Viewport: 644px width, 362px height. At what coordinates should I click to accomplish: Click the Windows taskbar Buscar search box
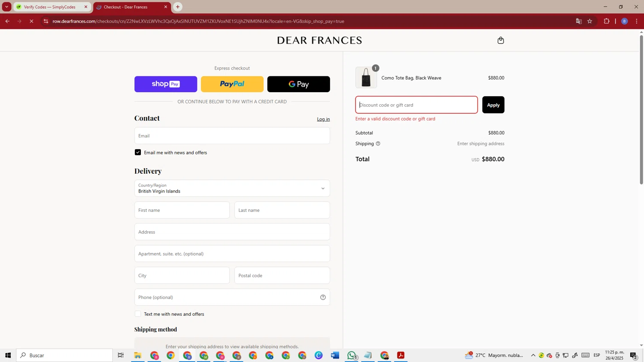64,355
